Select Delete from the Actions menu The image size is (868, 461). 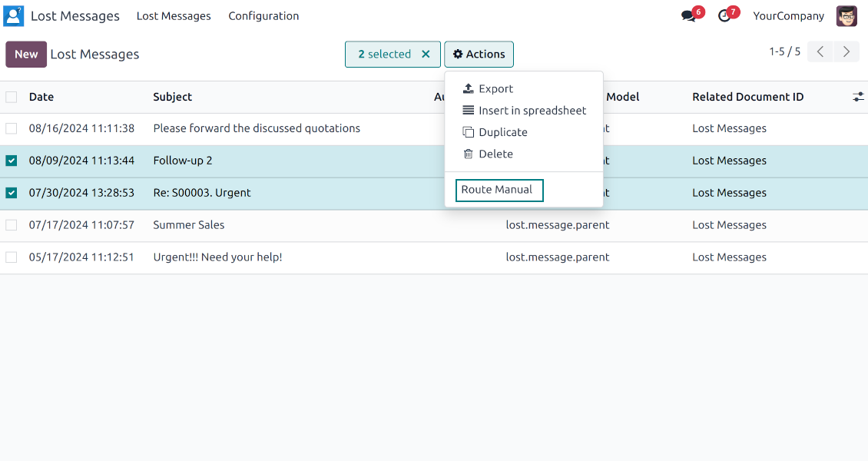tap(495, 154)
